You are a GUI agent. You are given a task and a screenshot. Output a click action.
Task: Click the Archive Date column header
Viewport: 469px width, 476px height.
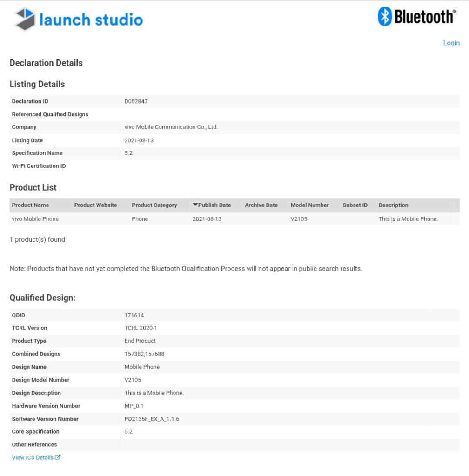(x=261, y=205)
